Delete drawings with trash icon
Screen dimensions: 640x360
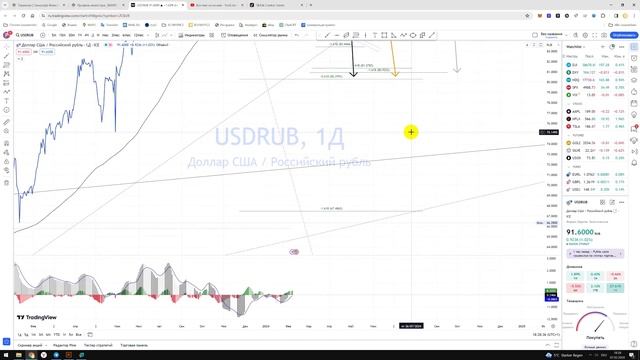pos(6,182)
